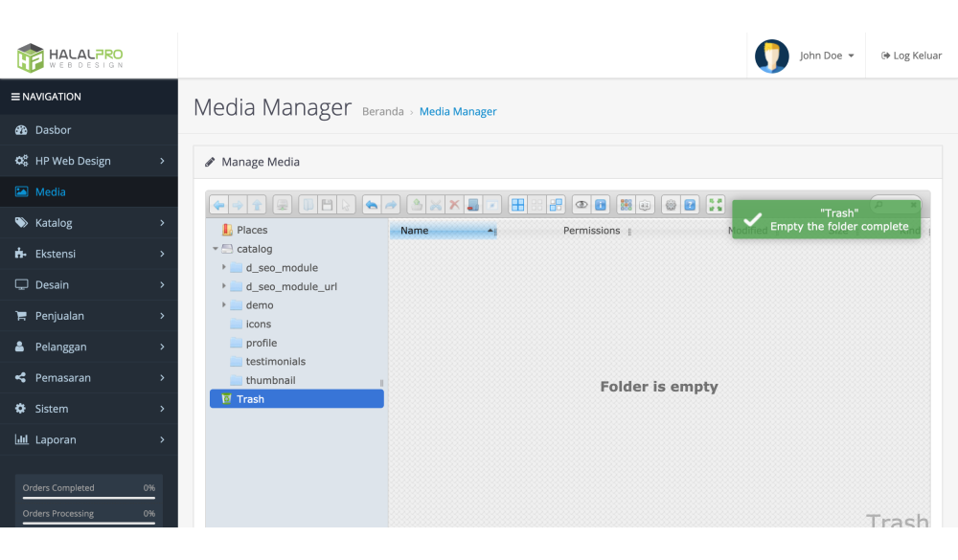Open the file manager help icon
The image size is (958, 560).
click(690, 205)
